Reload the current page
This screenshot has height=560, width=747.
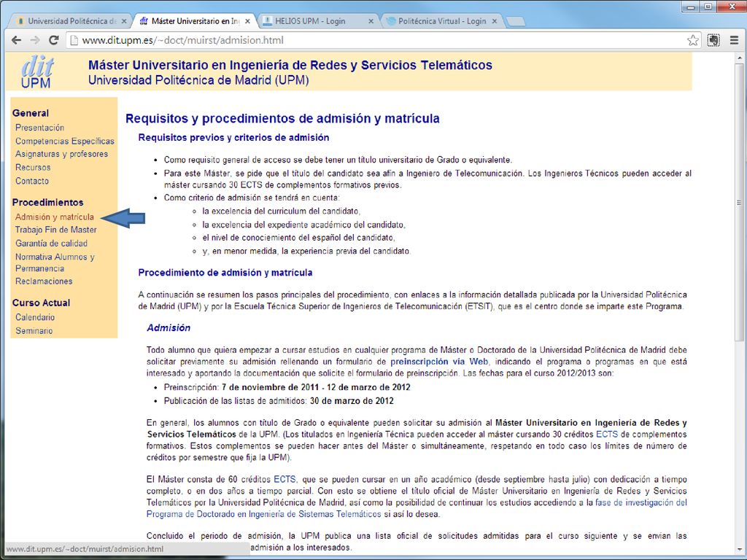(54, 41)
